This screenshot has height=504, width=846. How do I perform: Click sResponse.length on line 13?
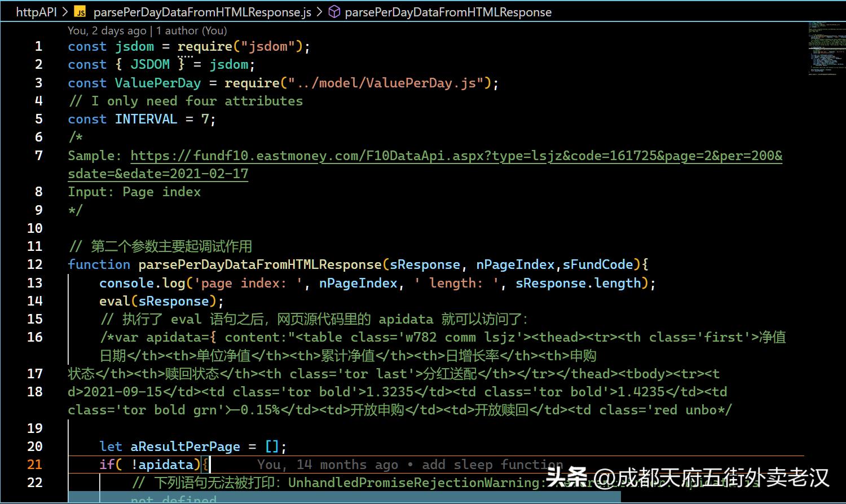[578, 283]
